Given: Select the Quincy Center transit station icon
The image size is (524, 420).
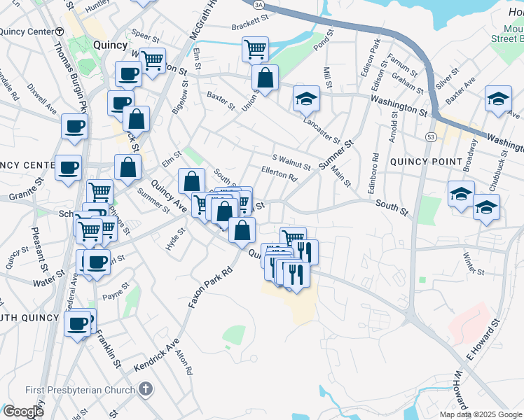Looking at the screenshot, I should [60, 31].
